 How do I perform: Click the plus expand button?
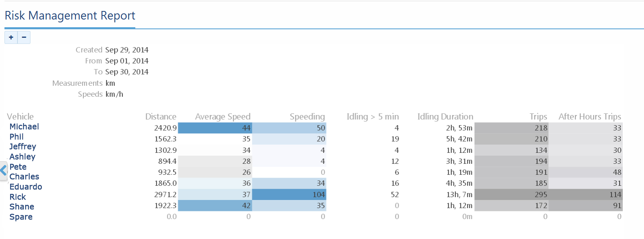point(11,37)
